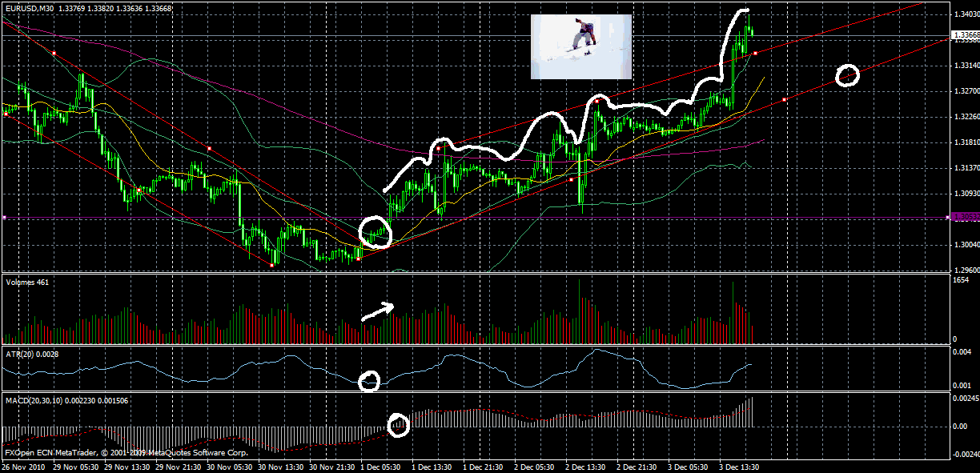980x473 pixels.
Task: Click the white arrow in the Volumes pane
Action: (379, 310)
